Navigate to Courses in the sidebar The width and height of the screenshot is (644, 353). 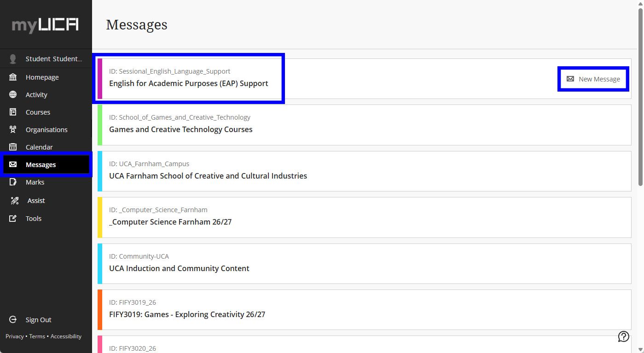point(46,112)
